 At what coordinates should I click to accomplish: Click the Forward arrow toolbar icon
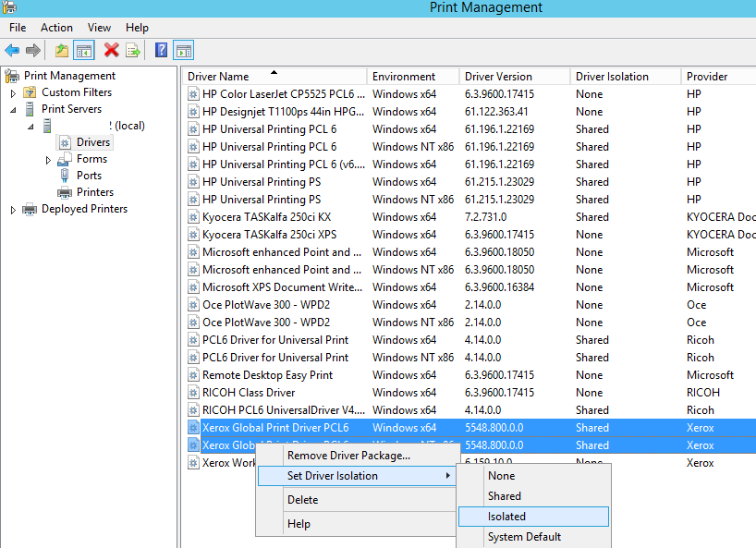pyautogui.click(x=32, y=50)
